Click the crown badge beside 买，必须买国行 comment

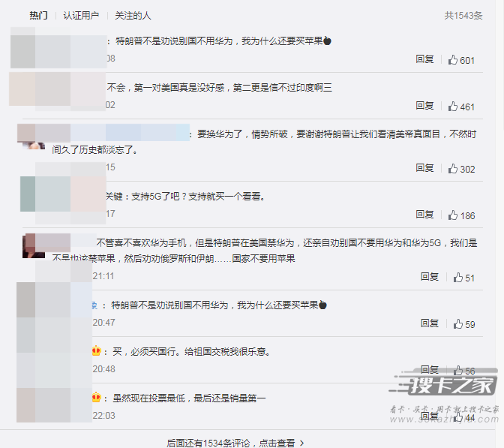(97, 351)
